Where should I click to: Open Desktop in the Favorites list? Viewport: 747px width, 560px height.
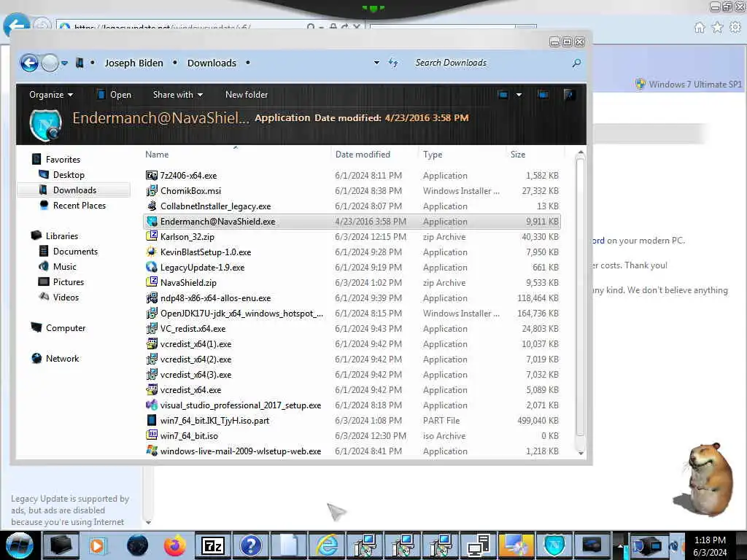pyautogui.click(x=69, y=175)
